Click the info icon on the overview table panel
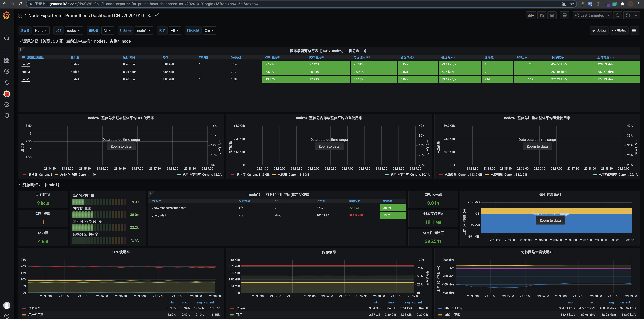The width and height of the screenshot is (644, 319). (21, 50)
